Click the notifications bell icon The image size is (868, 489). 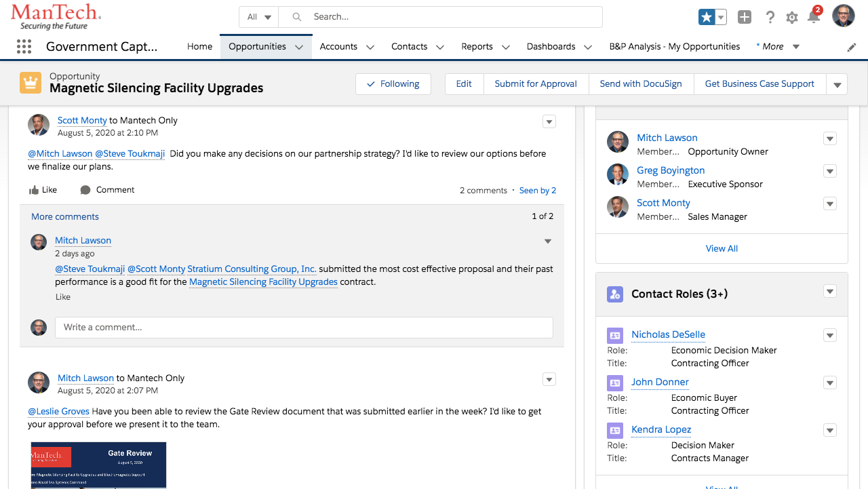[814, 18]
